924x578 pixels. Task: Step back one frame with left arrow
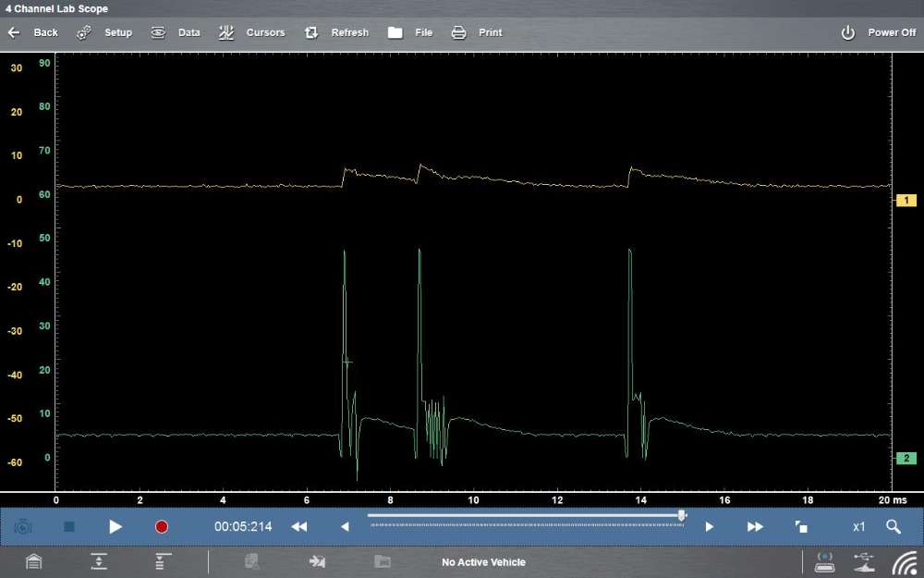345,526
